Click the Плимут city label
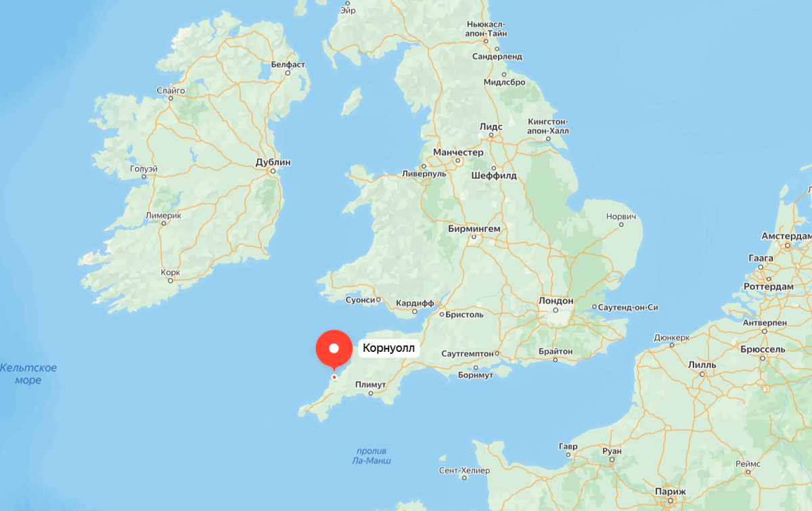 tap(370, 384)
